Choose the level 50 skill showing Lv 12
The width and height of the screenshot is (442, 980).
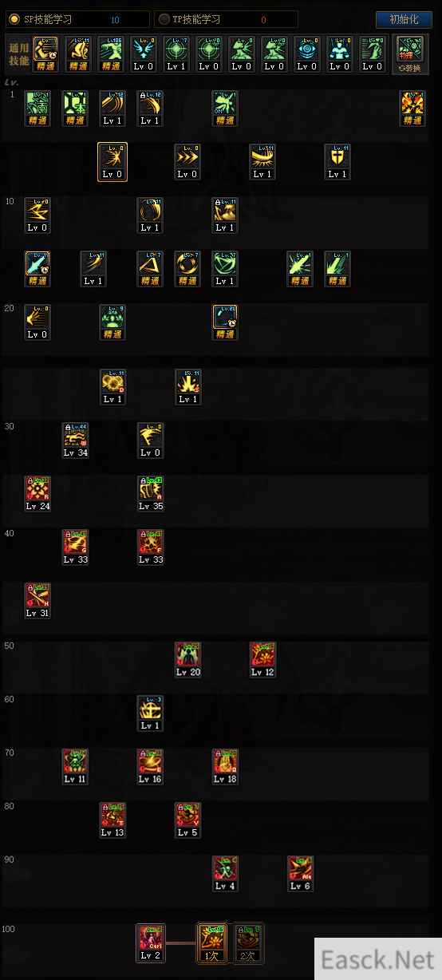[262, 660]
